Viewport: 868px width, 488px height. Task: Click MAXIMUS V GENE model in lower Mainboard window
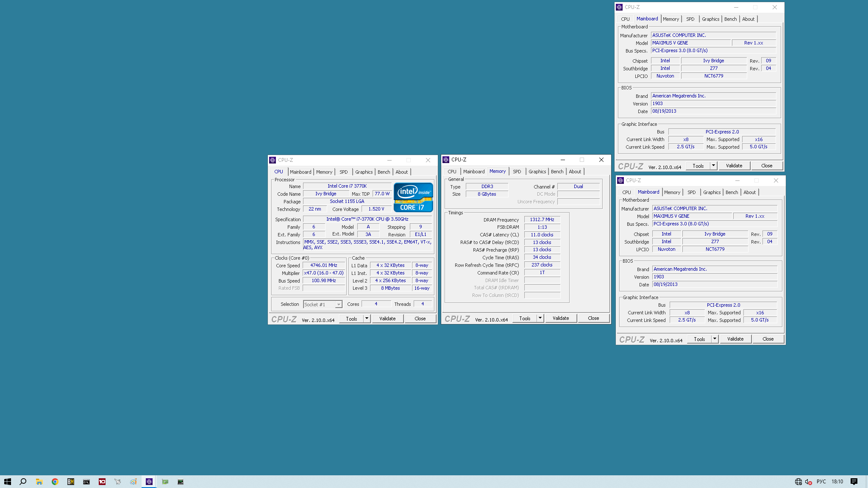coord(692,216)
